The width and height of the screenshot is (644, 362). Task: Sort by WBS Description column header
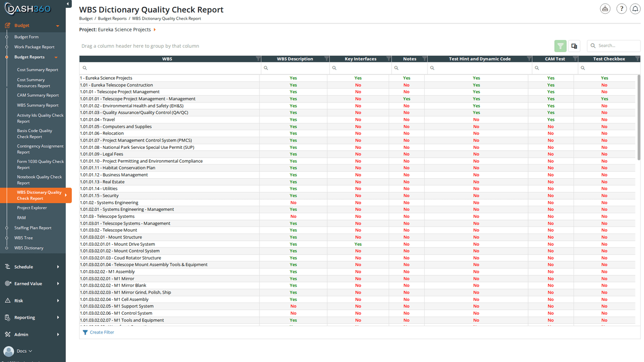coord(295,59)
